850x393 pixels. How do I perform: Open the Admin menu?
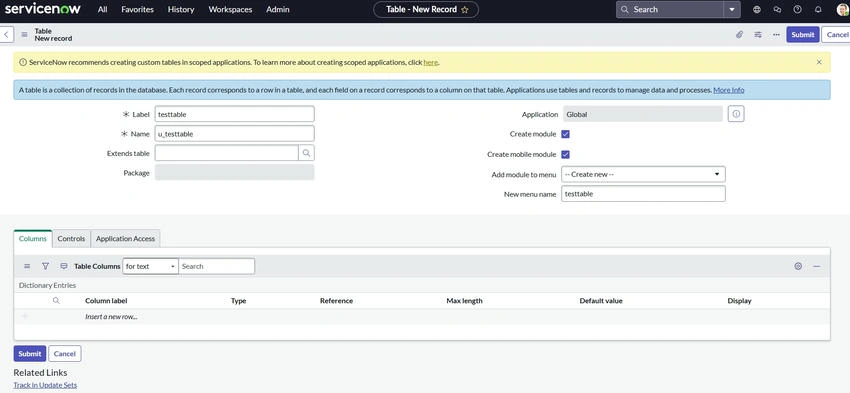click(x=278, y=10)
